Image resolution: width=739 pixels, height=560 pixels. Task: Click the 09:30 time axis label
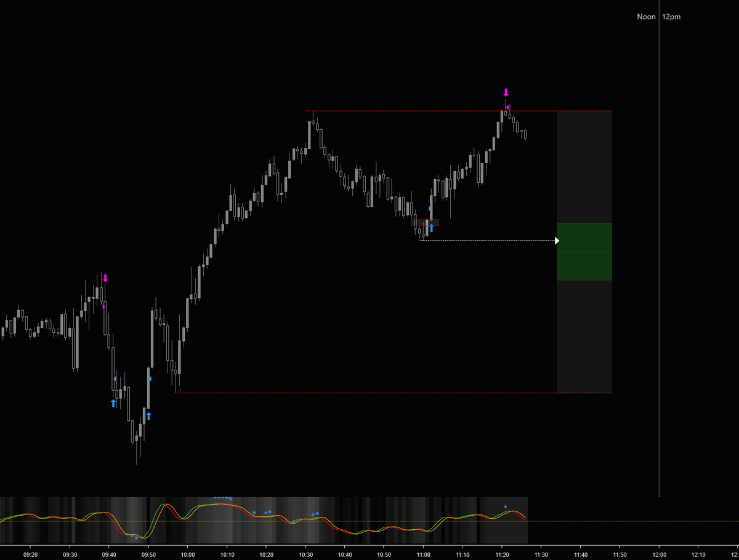click(x=70, y=554)
